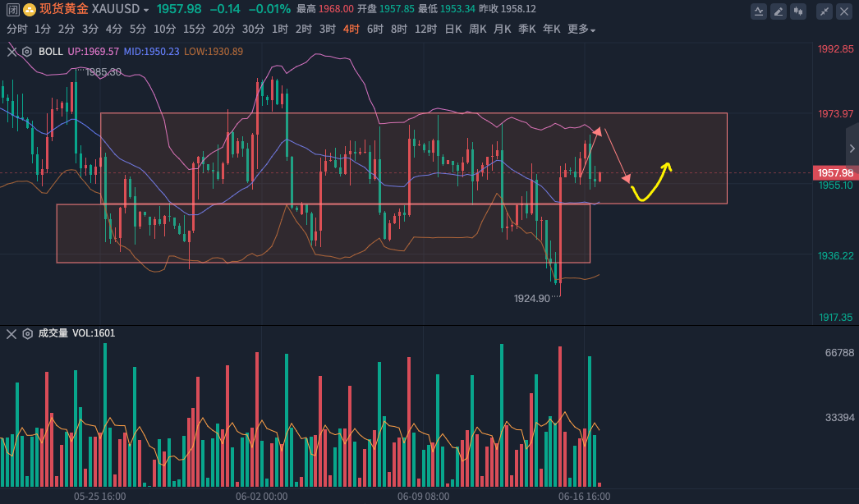Click the 闭 market-closed status icon
Image resolution: width=859 pixels, height=504 pixels.
(x=12, y=9)
